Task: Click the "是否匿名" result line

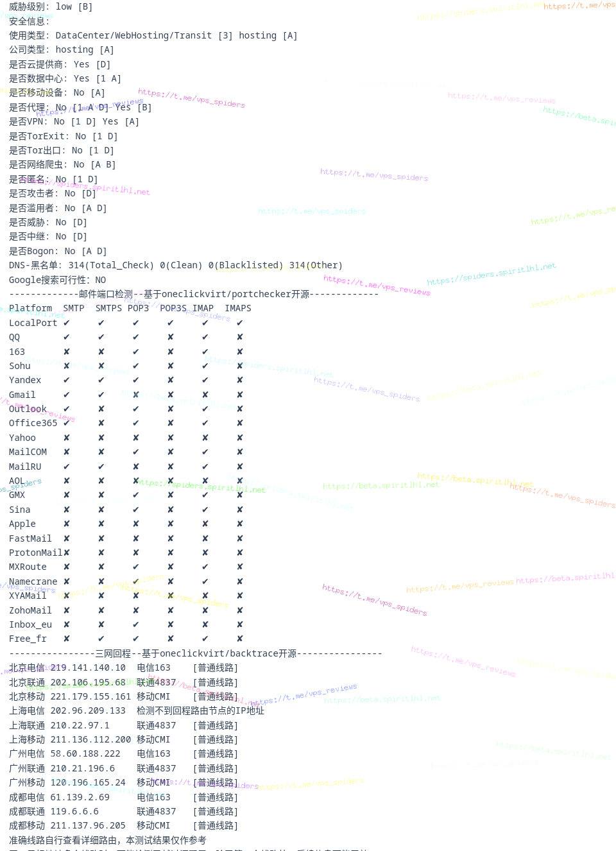Action: pyautogui.click(x=53, y=179)
